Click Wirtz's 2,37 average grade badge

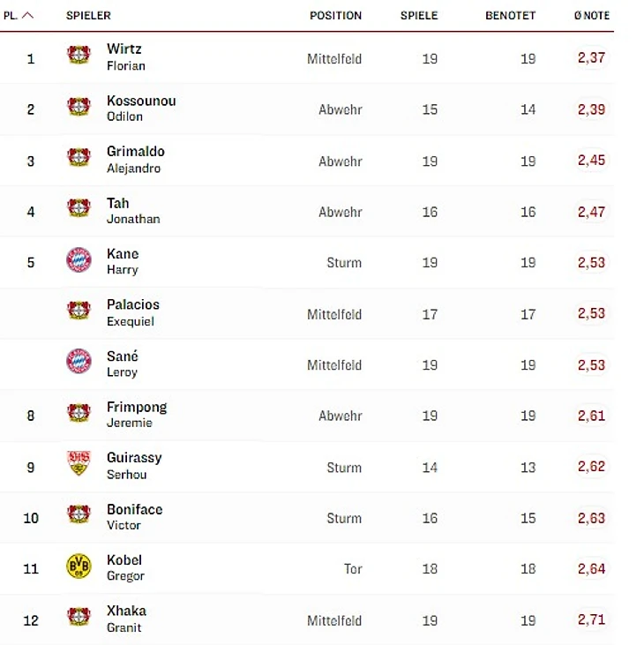[591, 57]
